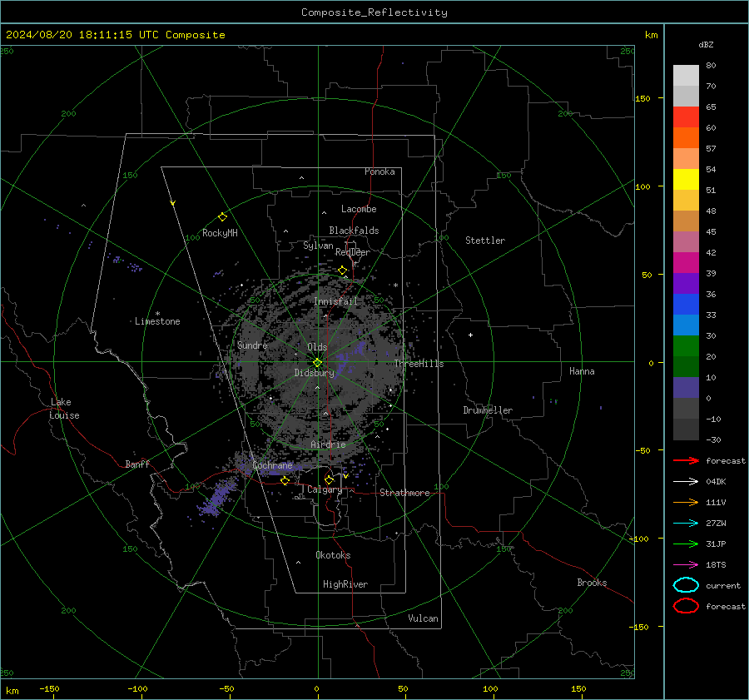Click the Drumheller map label
Screen dimensions: 749x700
click(488, 410)
